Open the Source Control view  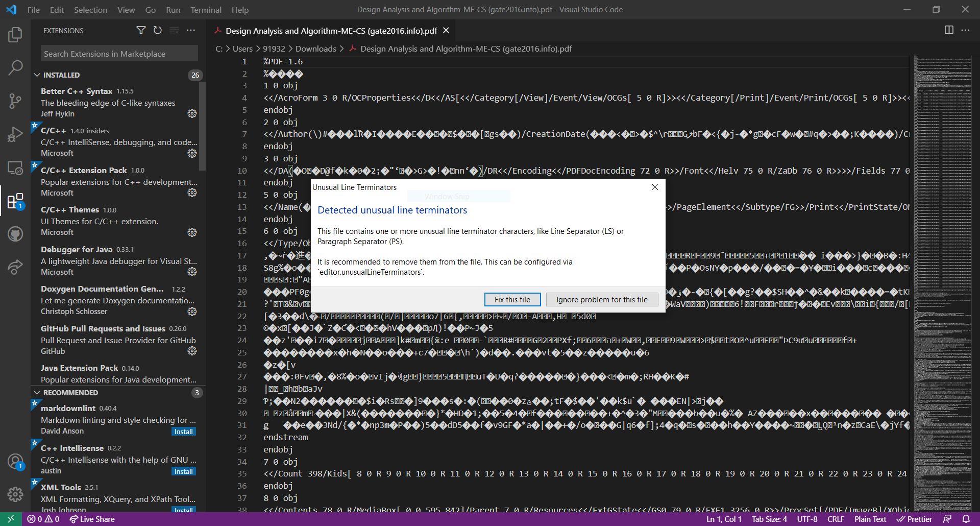[15, 101]
